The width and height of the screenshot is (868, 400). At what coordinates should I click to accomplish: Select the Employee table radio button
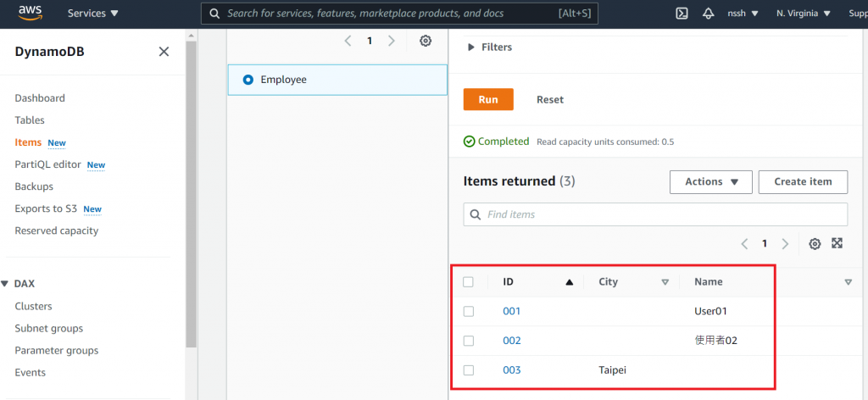(x=248, y=80)
